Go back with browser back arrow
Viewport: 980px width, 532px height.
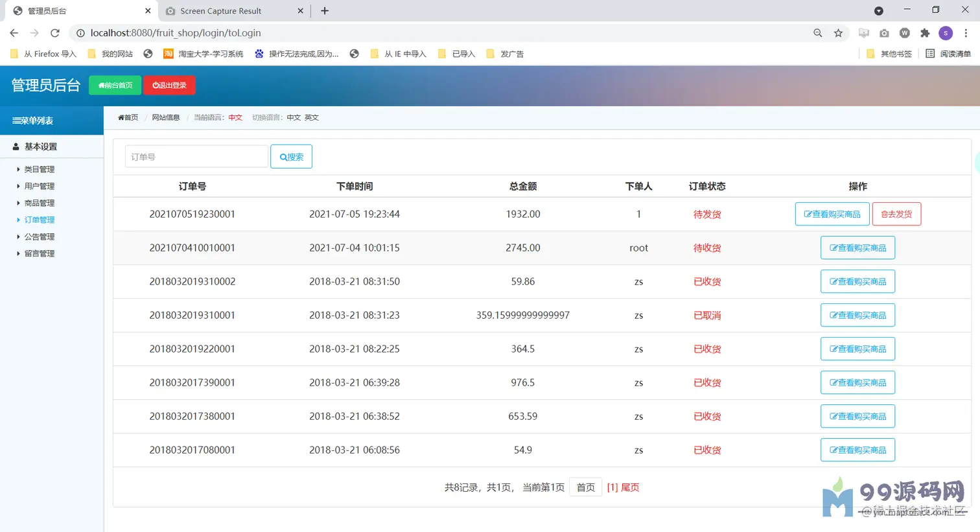[x=14, y=33]
